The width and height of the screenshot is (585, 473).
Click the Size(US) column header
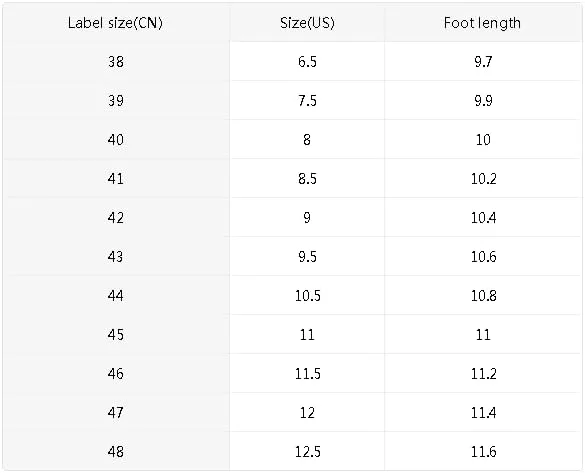click(307, 23)
